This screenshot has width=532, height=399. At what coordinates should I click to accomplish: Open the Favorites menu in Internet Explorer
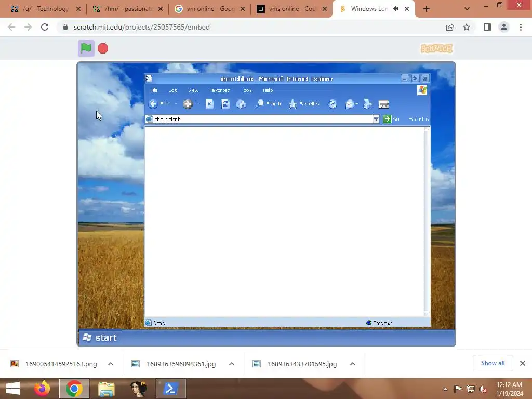click(x=220, y=90)
